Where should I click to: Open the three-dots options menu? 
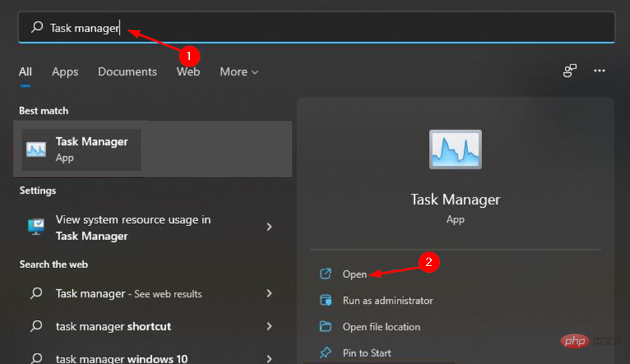click(599, 71)
